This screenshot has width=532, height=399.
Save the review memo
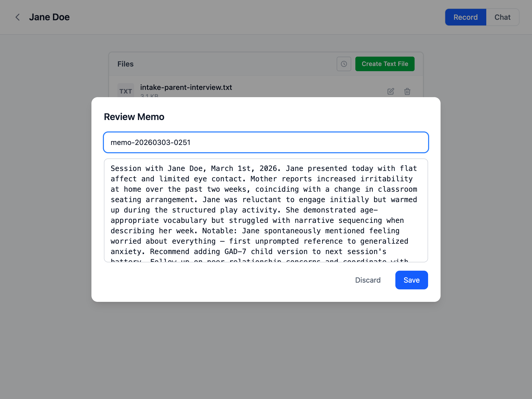(411, 280)
